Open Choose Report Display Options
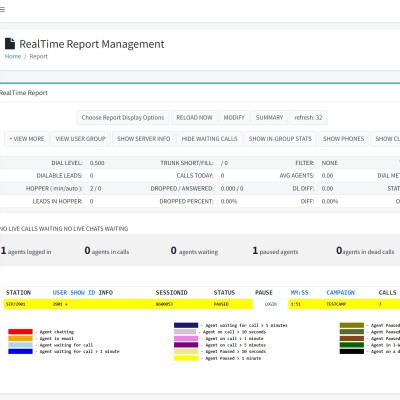Screen dimensions: 400x400 tap(123, 117)
